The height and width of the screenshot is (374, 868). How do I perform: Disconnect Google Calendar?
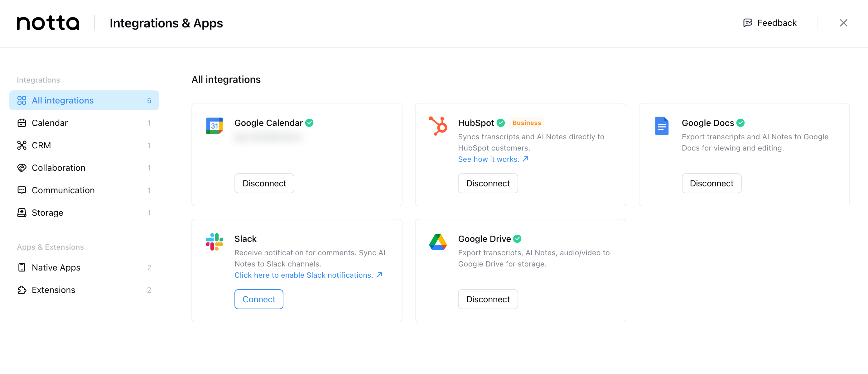264,183
